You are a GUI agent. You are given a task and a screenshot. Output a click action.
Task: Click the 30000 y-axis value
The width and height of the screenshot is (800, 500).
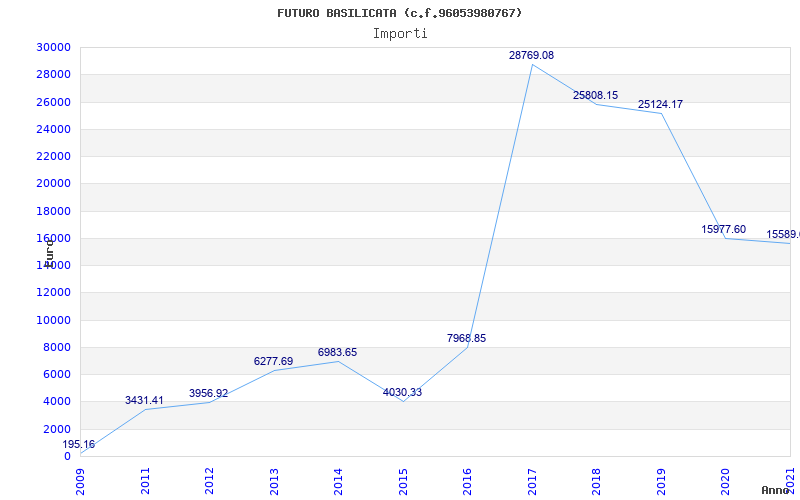point(53,47)
